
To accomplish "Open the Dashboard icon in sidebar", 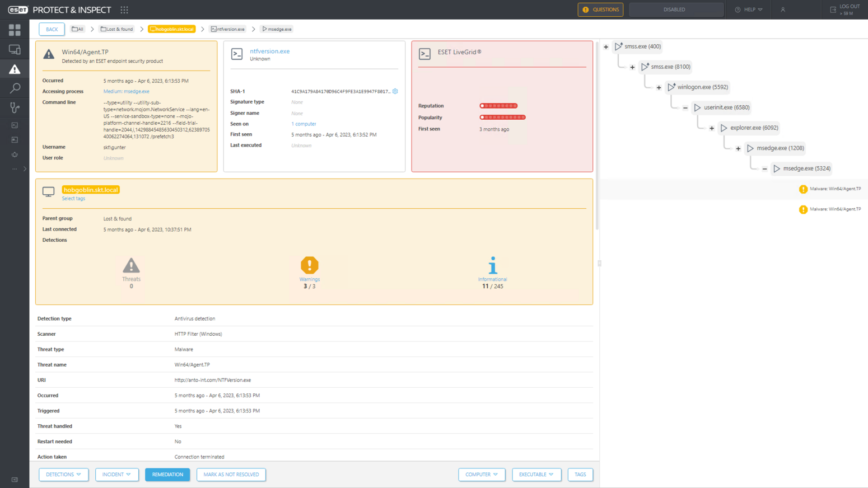I will (x=15, y=30).
